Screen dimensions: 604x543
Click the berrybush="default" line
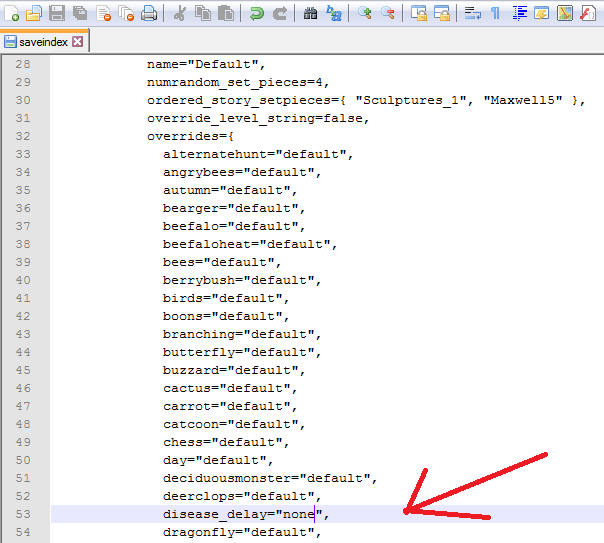pos(242,280)
